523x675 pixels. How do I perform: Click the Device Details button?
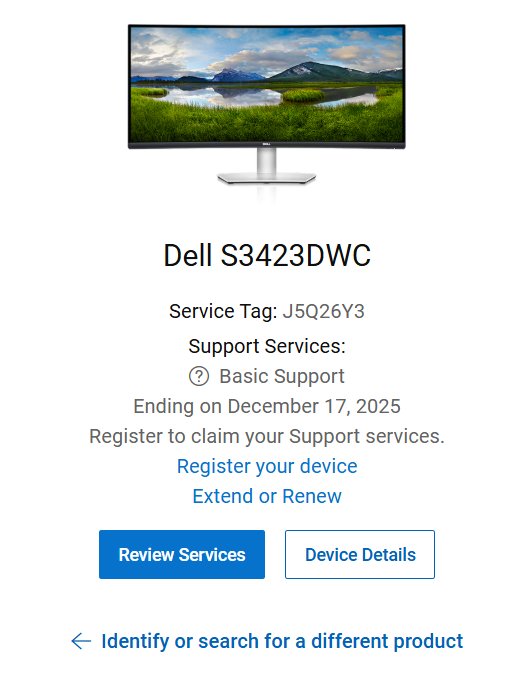(x=360, y=554)
